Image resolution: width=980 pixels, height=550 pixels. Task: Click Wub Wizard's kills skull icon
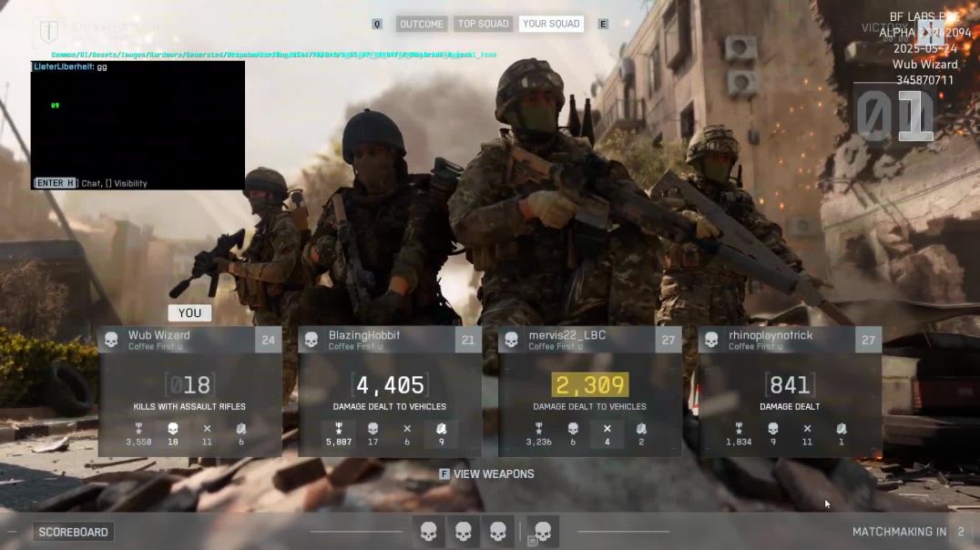172,429
